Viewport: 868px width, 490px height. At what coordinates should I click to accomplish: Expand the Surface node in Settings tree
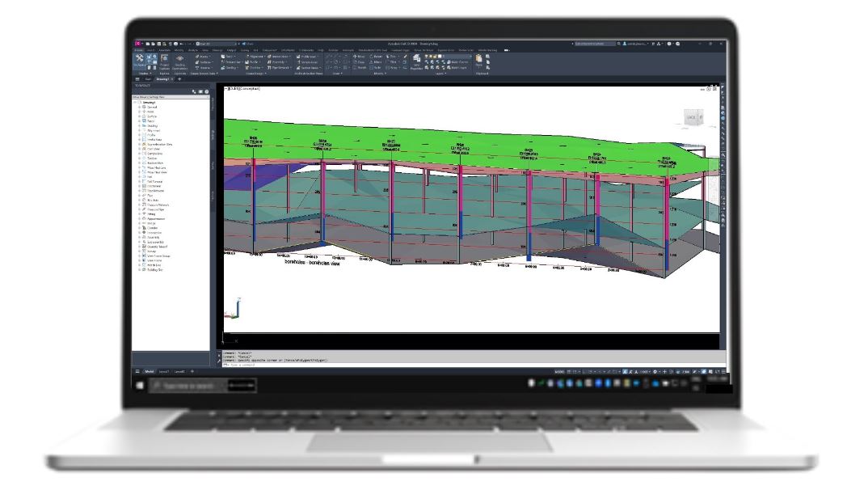(x=140, y=116)
